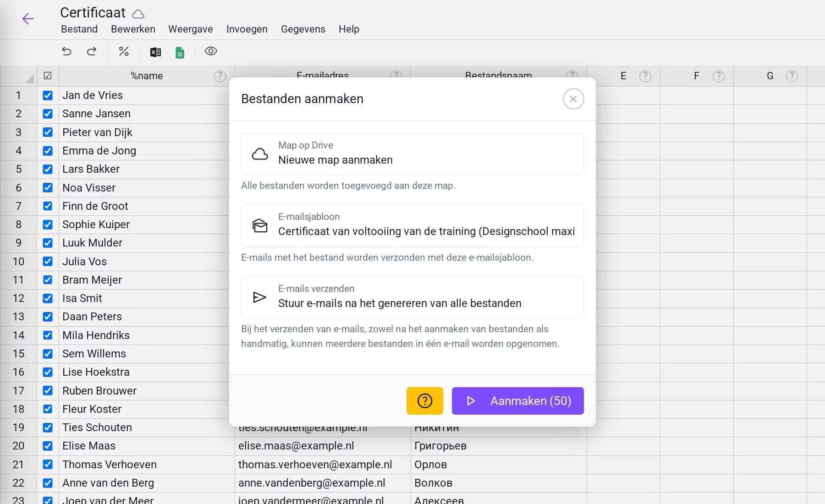Image resolution: width=825 pixels, height=504 pixels.
Task: Select the cell elise.maas@example.nl
Action: click(x=323, y=446)
